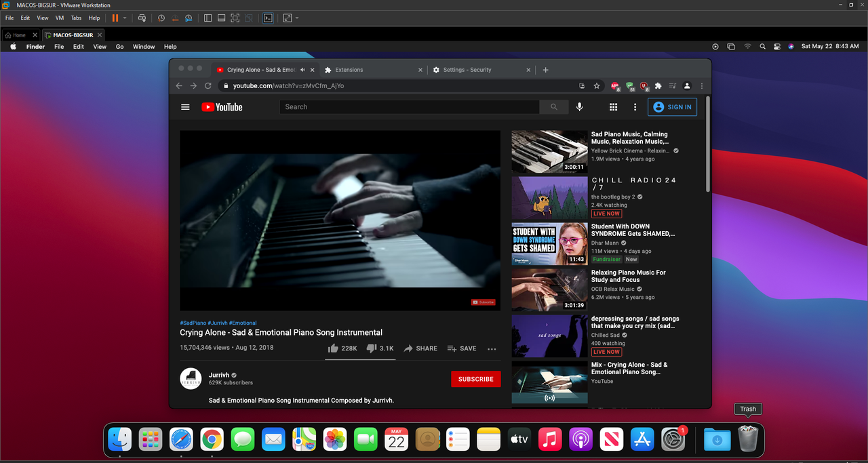Open the YouTube guide hamburger menu
Image resolution: width=868 pixels, height=463 pixels.
point(185,107)
